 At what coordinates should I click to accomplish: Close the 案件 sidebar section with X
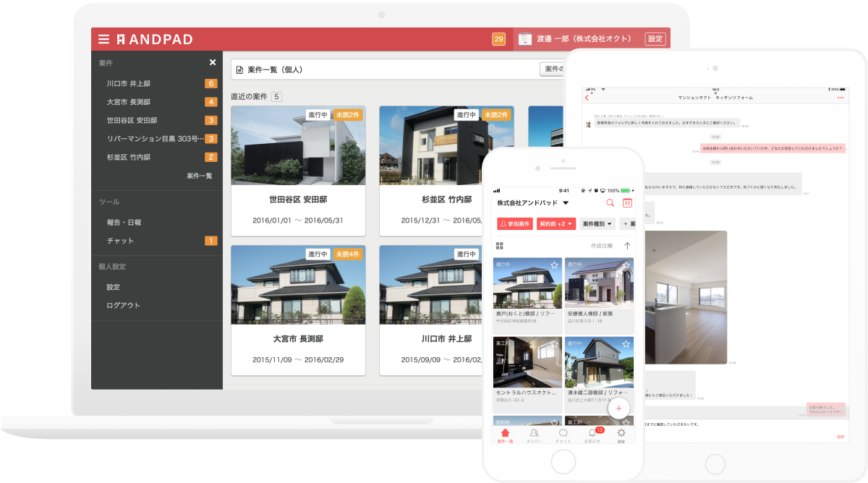213,63
